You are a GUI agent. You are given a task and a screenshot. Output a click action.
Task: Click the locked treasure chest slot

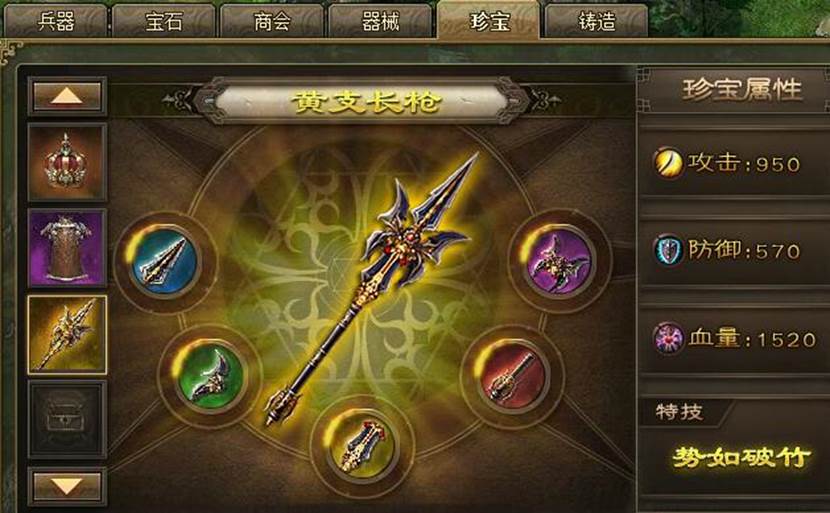(x=67, y=419)
